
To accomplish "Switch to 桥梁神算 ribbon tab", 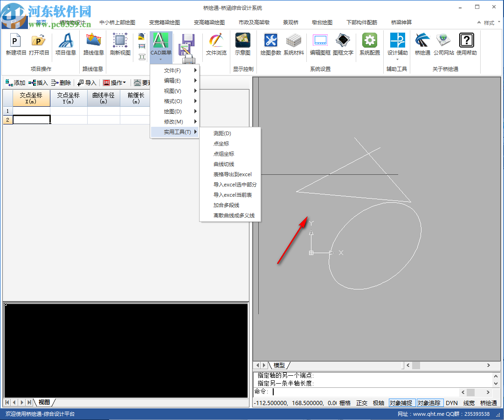I will tap(401, 22).
